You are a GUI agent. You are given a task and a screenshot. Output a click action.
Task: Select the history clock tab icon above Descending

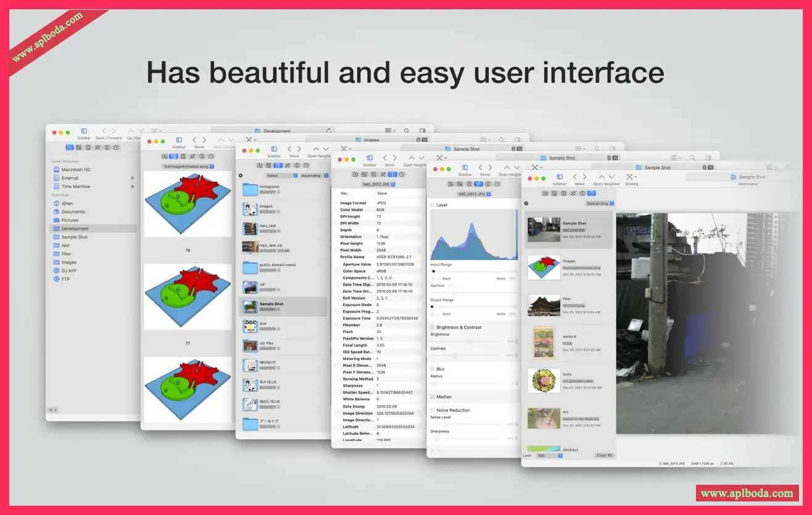[592, 193]
